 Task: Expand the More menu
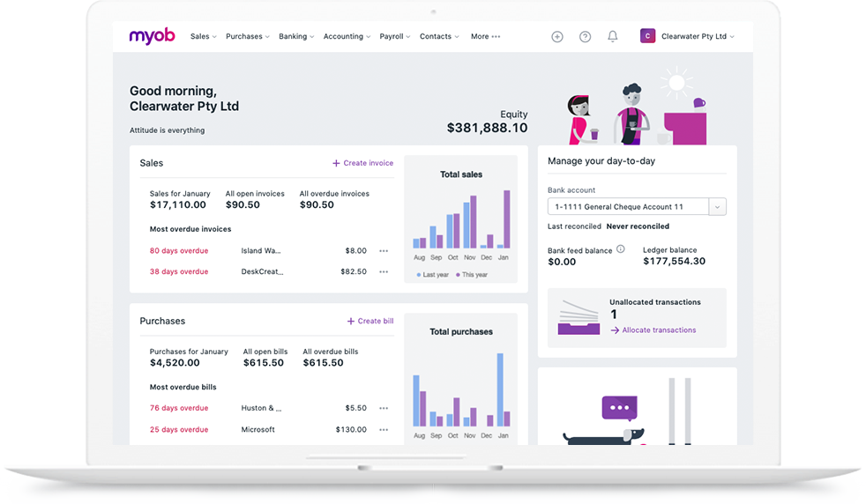point(485,37)
